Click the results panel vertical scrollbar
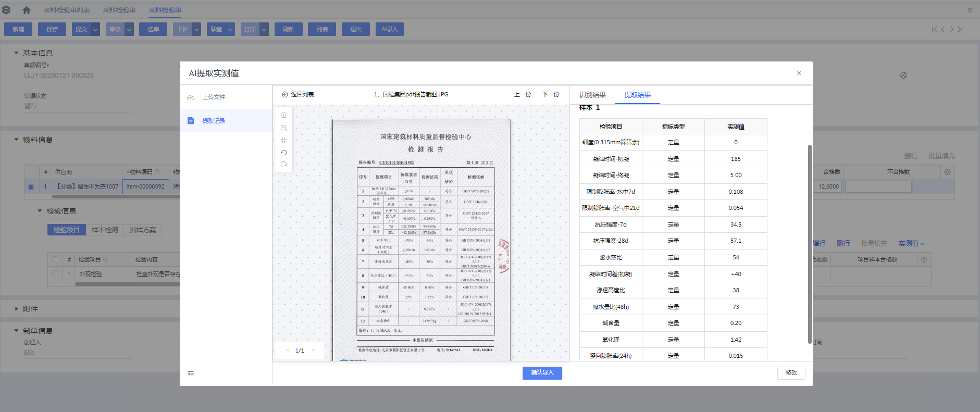The height and width of the screenshot is (412, 980). click(810, 244)
